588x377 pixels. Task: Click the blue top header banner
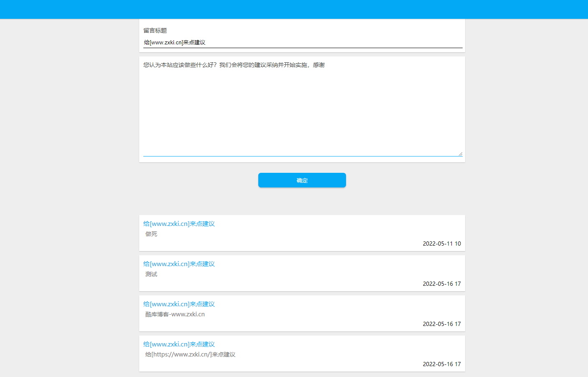point(294,9)
